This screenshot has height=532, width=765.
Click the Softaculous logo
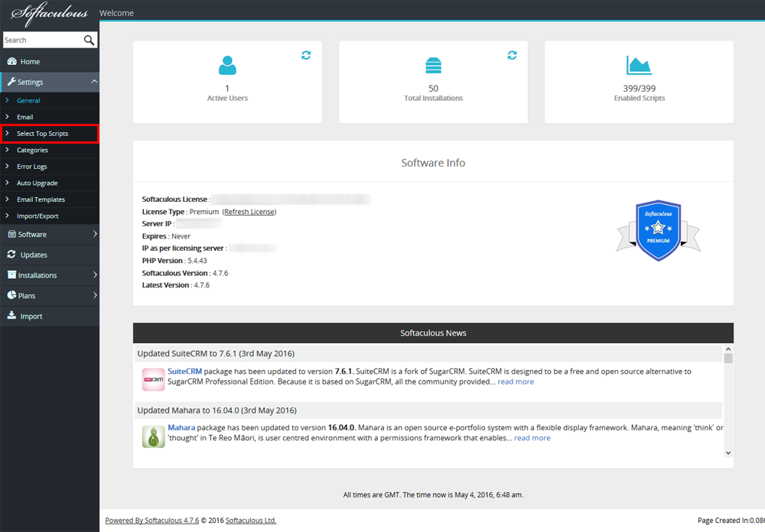49,15
